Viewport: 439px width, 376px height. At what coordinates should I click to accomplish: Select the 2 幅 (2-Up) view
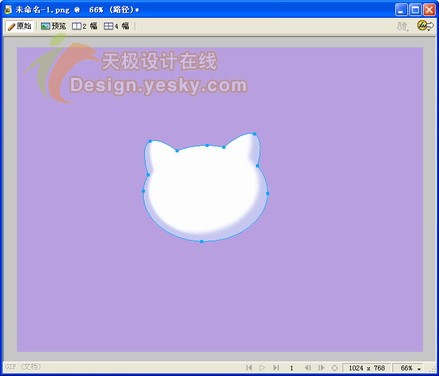pos(85,26)
